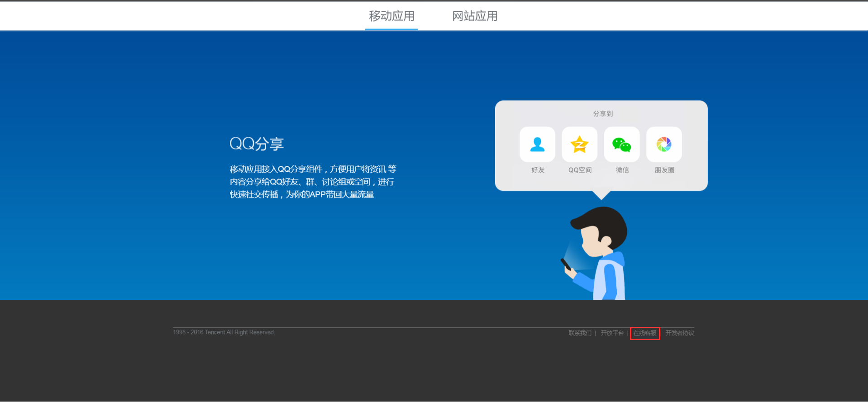Image resolution: width=868 pixels, height=402 pixels.
Task: Switch to the 移动应用 tab
Action: click(391, 16)
